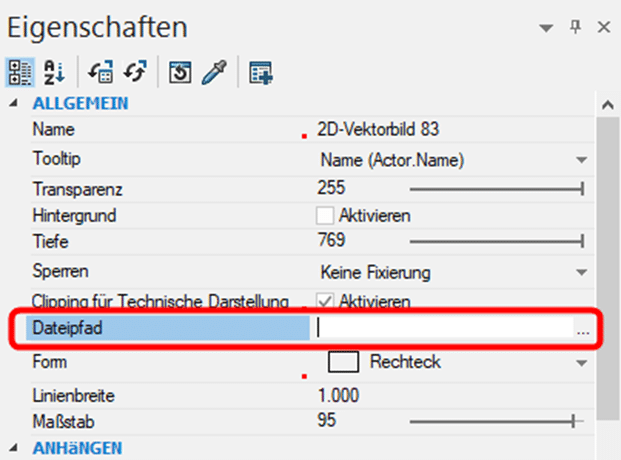This screenshot has width=621, height=460.
Task: Click into the Dateipfad text field
Action: pos(444,328)
